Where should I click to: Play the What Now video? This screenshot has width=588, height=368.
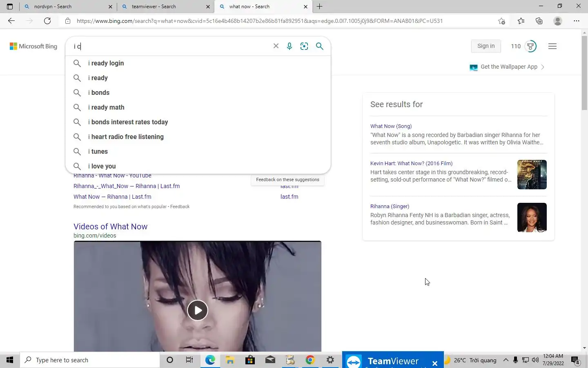pos(198,310)
